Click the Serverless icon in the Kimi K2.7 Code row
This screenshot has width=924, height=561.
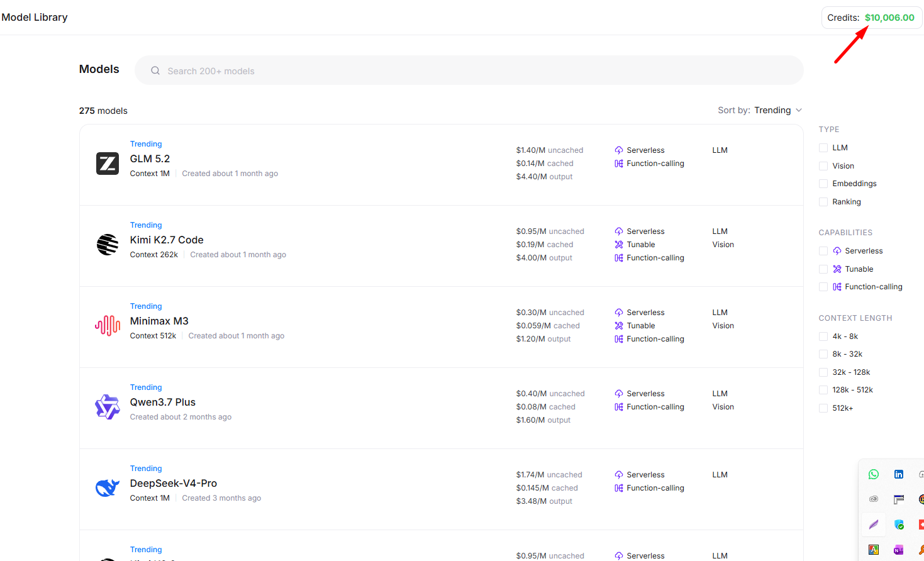pos(619,231)
